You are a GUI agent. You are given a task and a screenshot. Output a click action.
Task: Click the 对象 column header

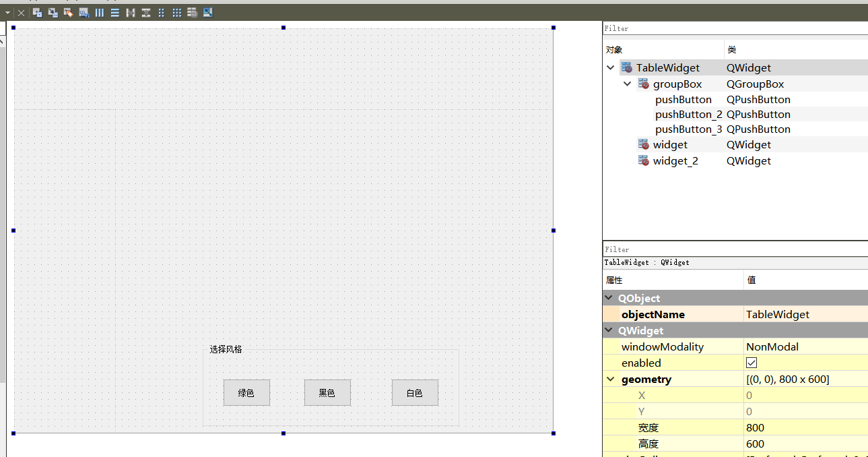(663, 50)
